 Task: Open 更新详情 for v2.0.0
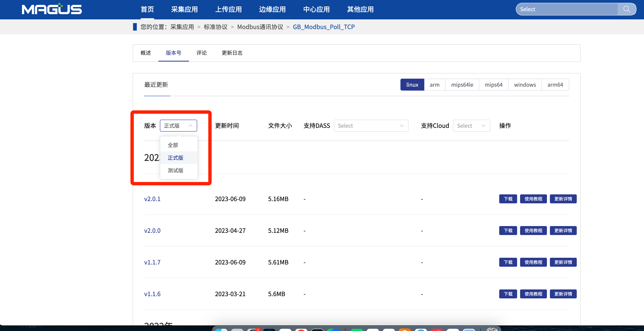[x=563, y=231]
